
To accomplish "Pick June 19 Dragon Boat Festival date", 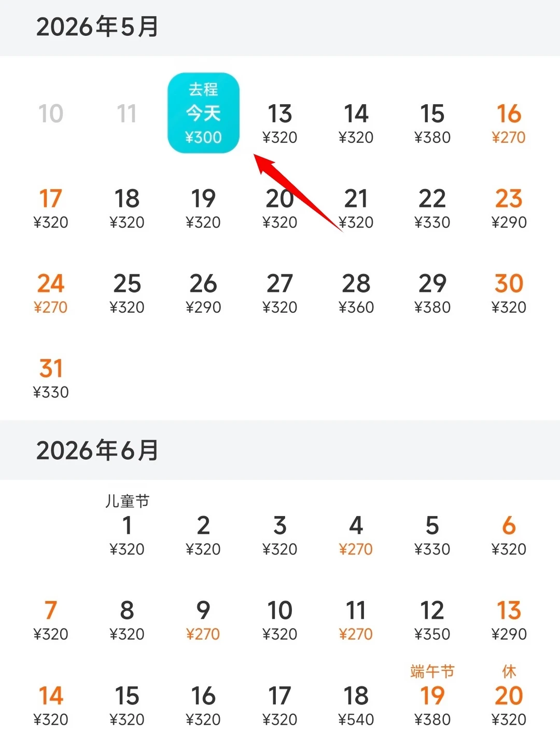I will [x=432, y=696].
